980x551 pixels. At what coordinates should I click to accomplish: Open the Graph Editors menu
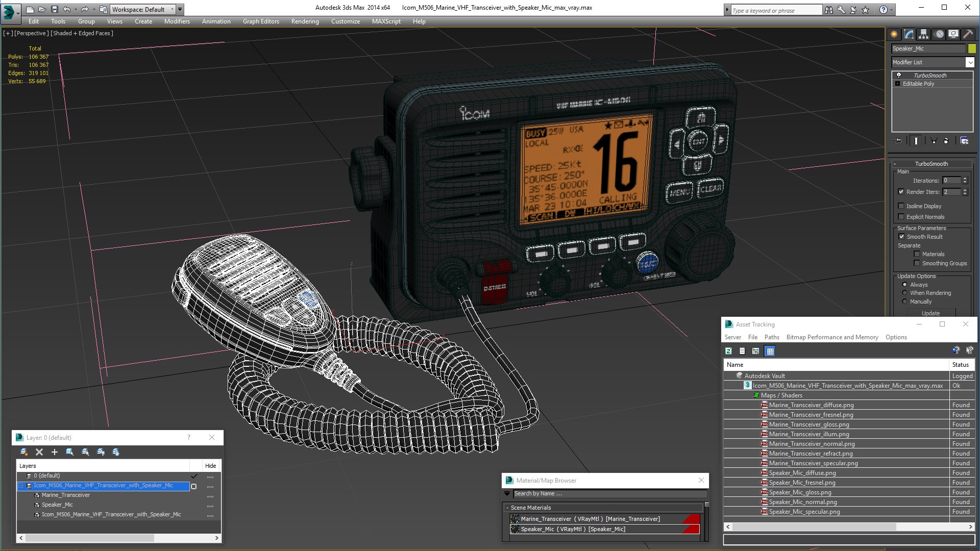(261, 21)
